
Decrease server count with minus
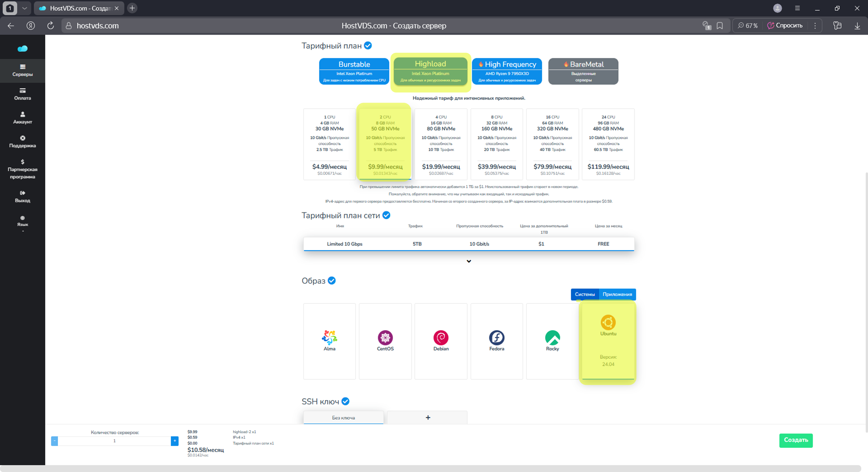54,441
